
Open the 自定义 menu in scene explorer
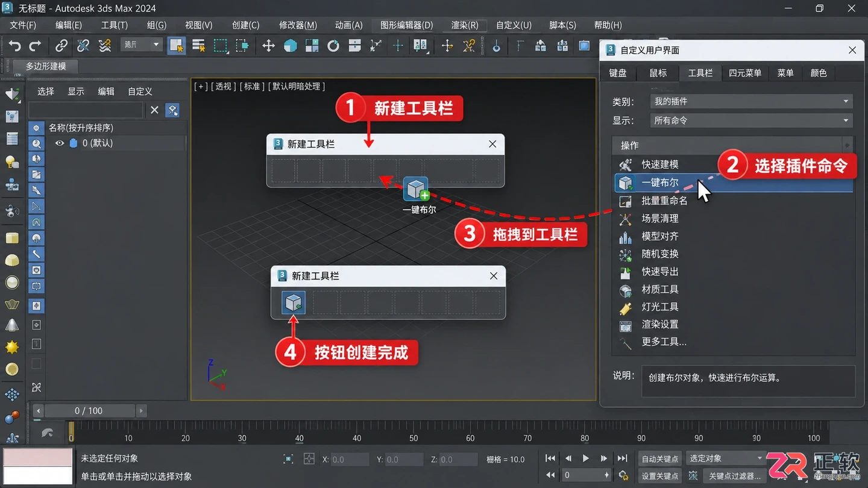[140, 92]
